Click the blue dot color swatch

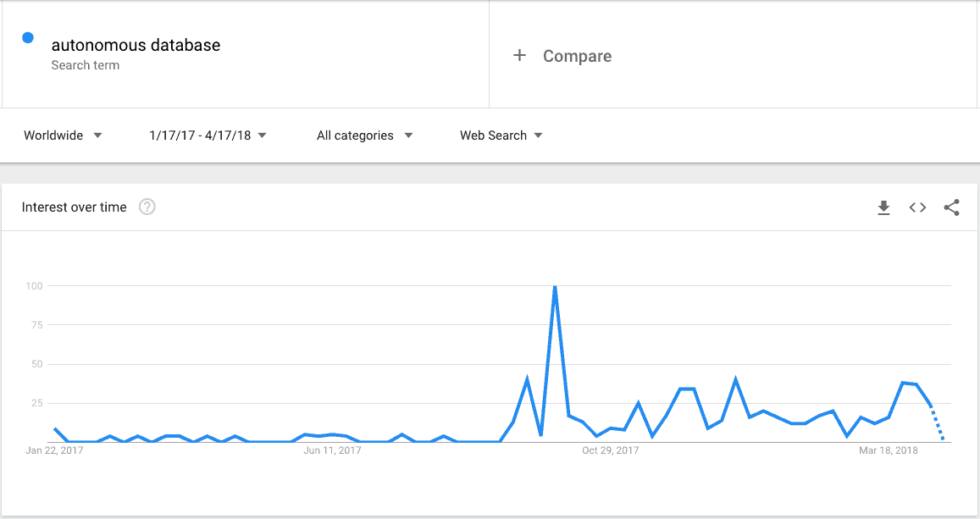pos(28,38)
